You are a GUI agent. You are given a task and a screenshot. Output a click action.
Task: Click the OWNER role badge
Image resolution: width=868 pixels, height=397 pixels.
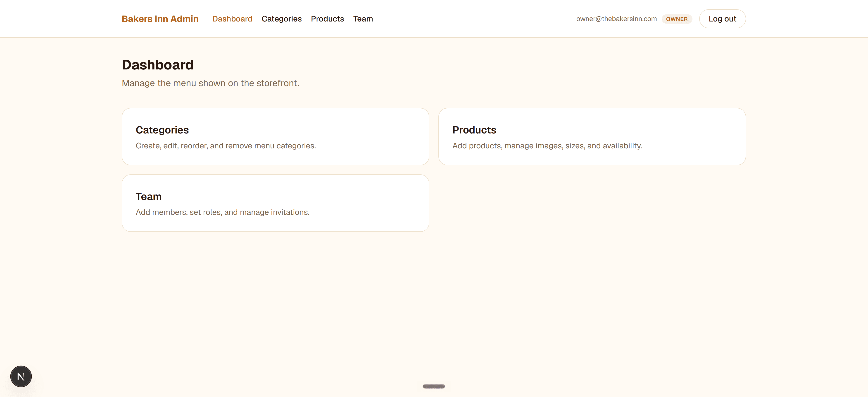click(677, 19)
